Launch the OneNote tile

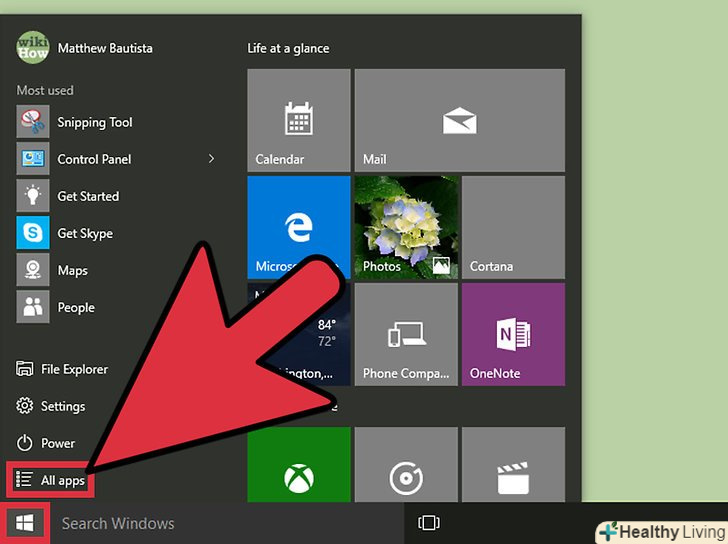point(514,334)
